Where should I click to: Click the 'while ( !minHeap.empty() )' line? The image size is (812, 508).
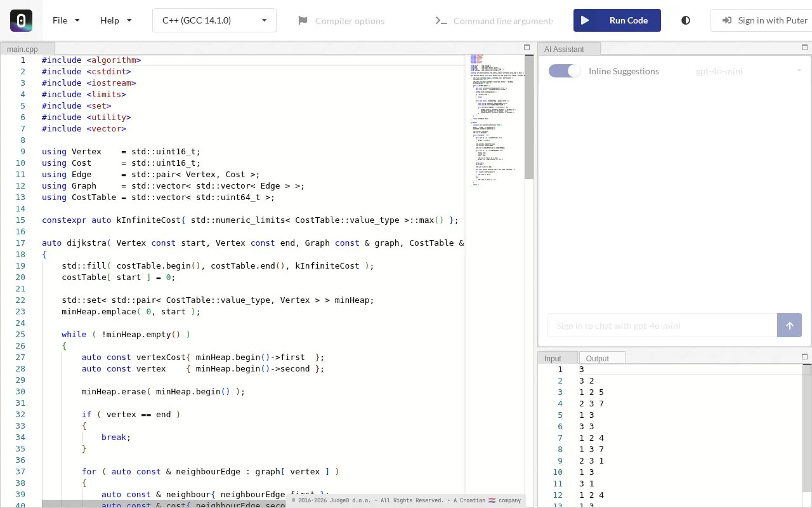(126, 335)
